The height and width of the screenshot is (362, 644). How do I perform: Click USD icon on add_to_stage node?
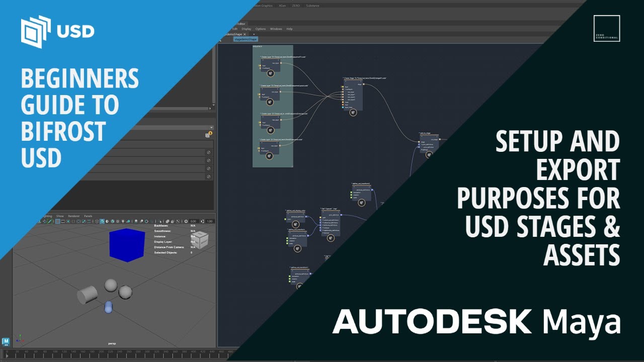pos(429,155)
